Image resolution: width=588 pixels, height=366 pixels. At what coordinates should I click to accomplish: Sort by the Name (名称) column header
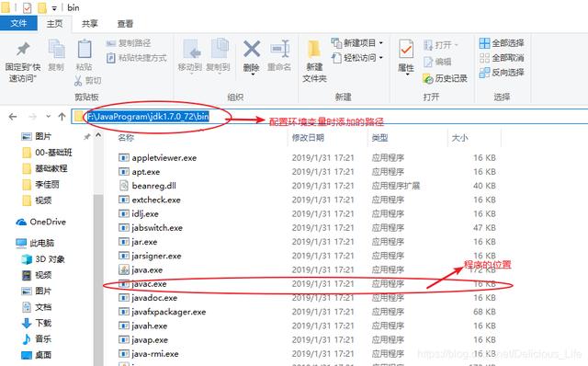126,138
